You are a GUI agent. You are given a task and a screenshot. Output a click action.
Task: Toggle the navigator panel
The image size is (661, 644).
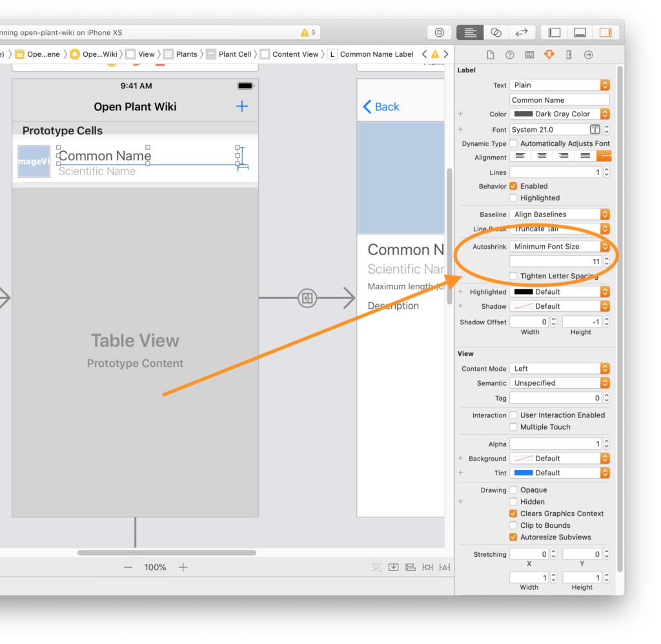[554, 32]
